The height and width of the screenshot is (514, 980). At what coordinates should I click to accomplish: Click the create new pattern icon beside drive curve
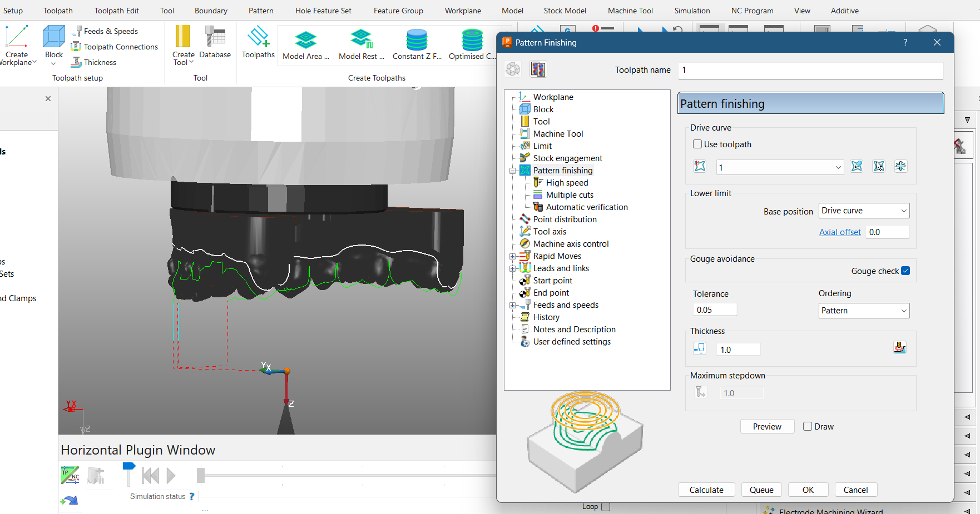[700, 166]
